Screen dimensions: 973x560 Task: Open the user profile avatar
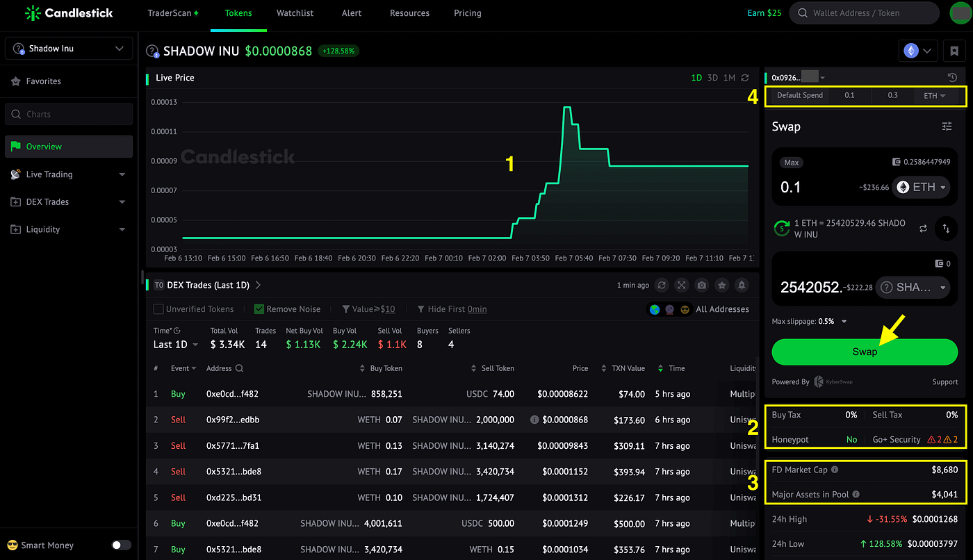tap(960, 13)
